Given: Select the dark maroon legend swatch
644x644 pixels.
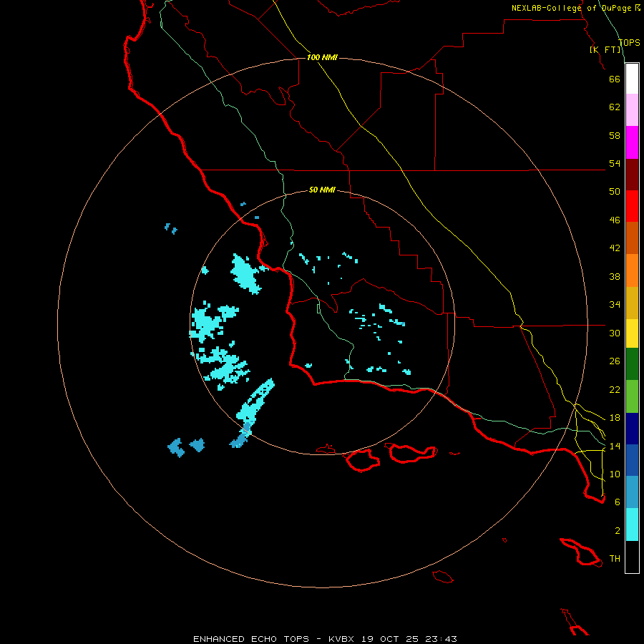Looking at the screenshot, I should [632, 175].
